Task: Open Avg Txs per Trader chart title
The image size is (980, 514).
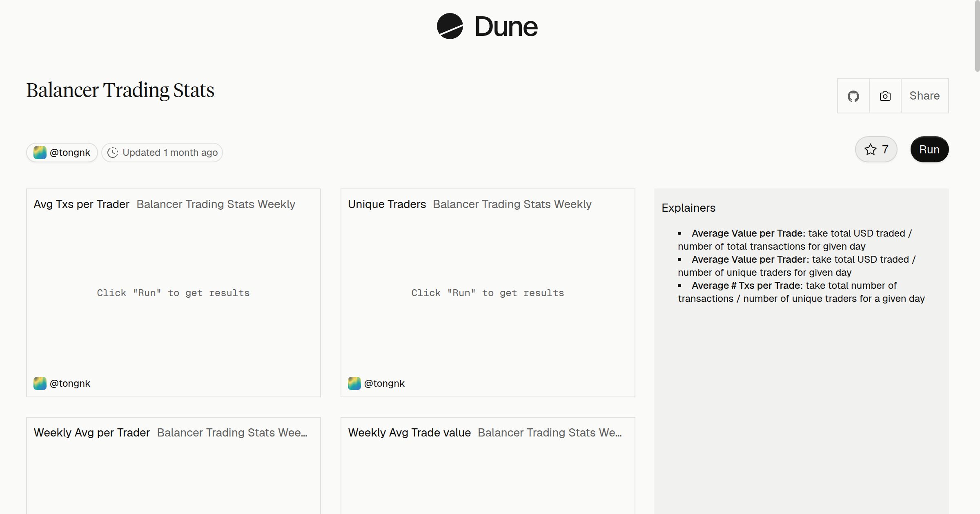Action: point(81,204)
